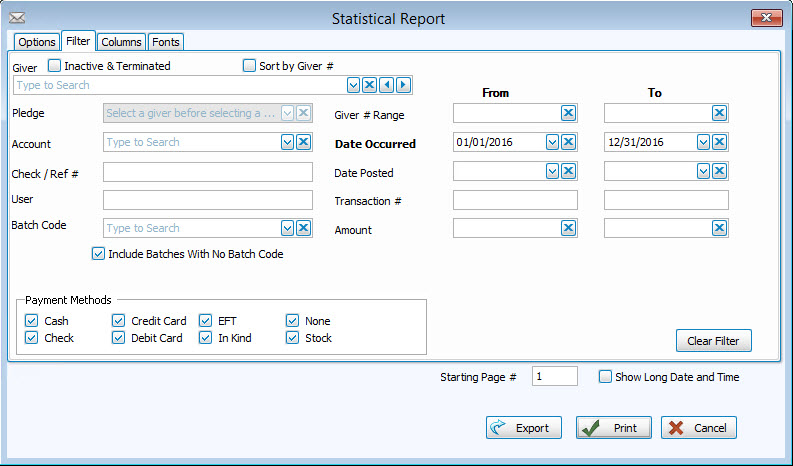Click in the Starting Page # field
793x466 pixels.
point(554,377)
